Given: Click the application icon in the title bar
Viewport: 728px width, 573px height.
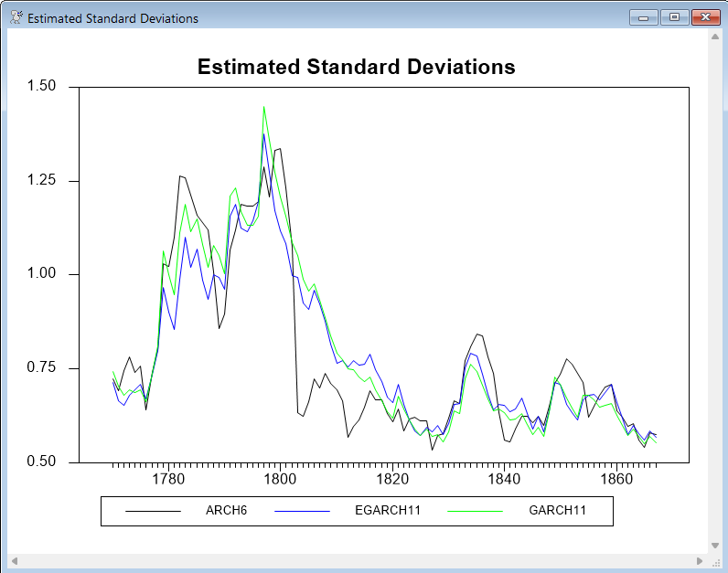Looking at the screenshot, I should tap(16, 17).
